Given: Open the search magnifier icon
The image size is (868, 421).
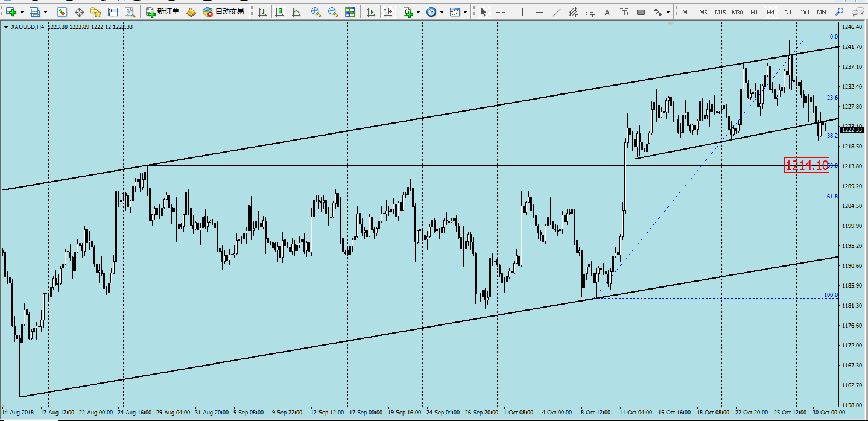Looking at the screenshot, I should tap(840, 11).
